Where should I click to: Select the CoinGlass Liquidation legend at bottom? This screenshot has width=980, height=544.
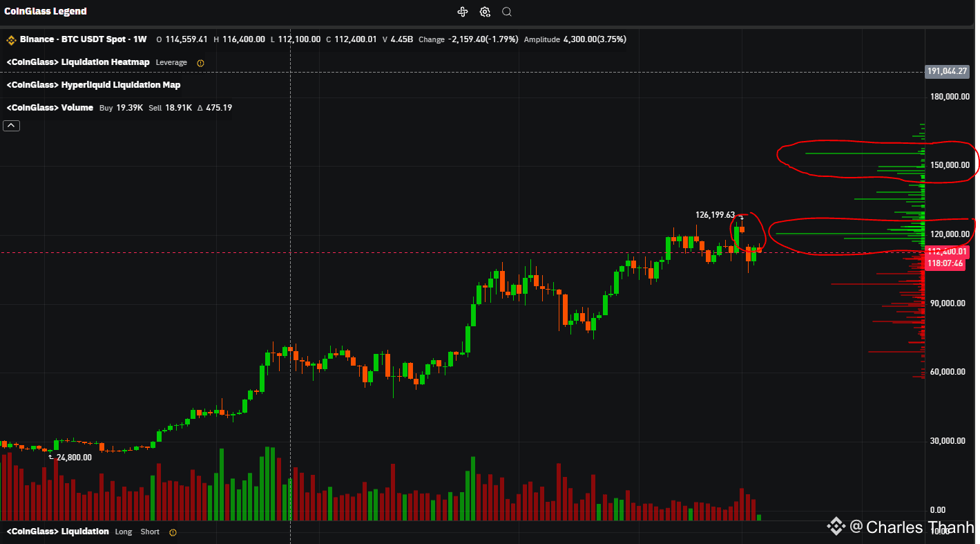pyautogui.click(x=57, y=532)
